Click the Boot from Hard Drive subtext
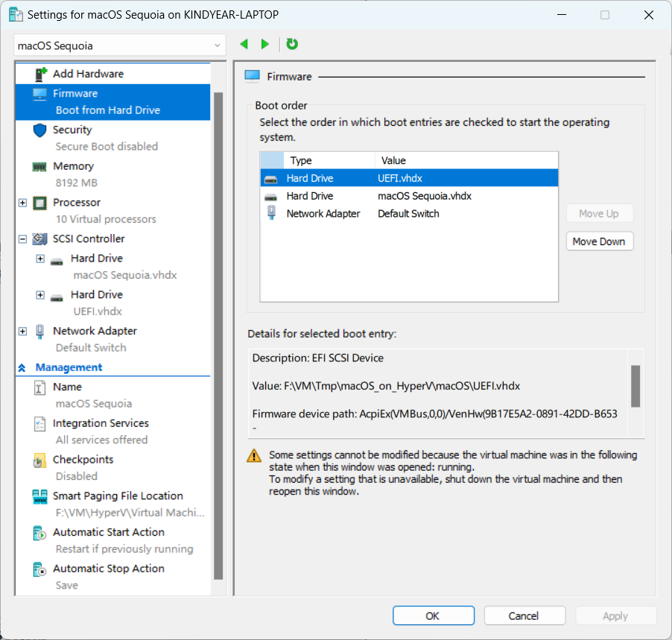Viewport: 672px width, 640px height. tap(108, 110)
